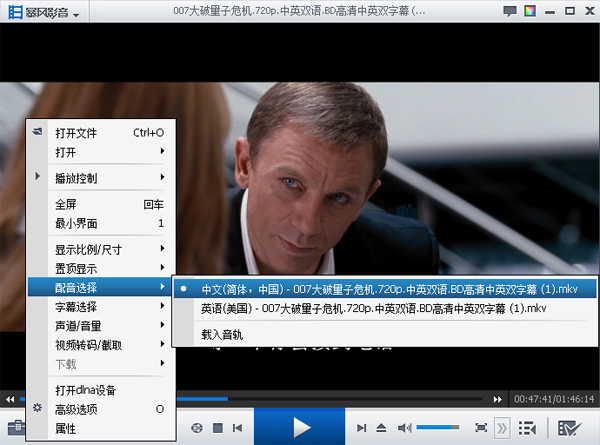
Task: Adjust the volume slider
Action: (438, 427)
